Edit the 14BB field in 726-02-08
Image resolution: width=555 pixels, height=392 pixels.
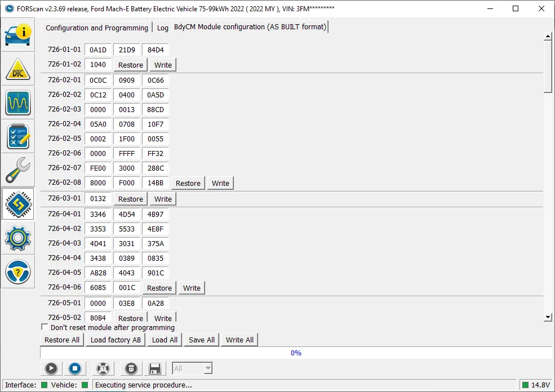(x=156, y=182)
